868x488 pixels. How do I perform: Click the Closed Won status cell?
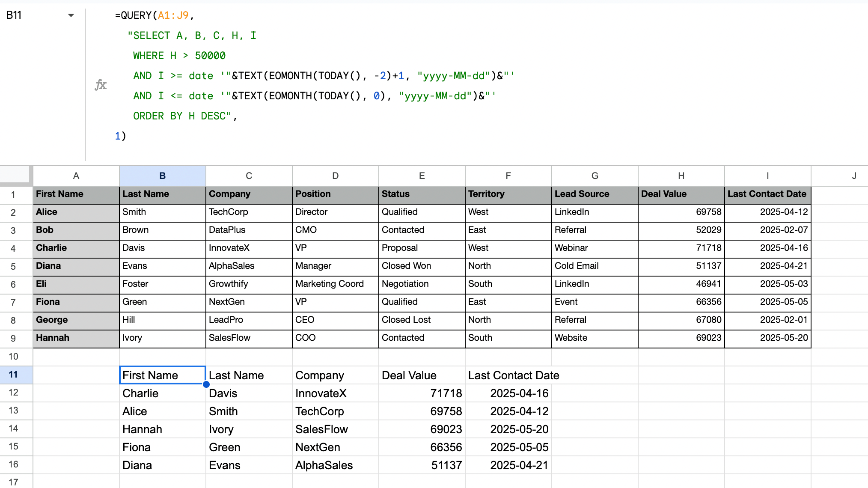(422, 266)
